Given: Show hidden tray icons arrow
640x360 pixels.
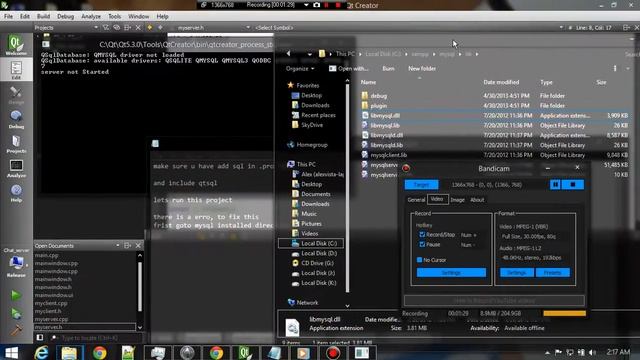Looking at the screenshot, I should (x=547, y=352).
